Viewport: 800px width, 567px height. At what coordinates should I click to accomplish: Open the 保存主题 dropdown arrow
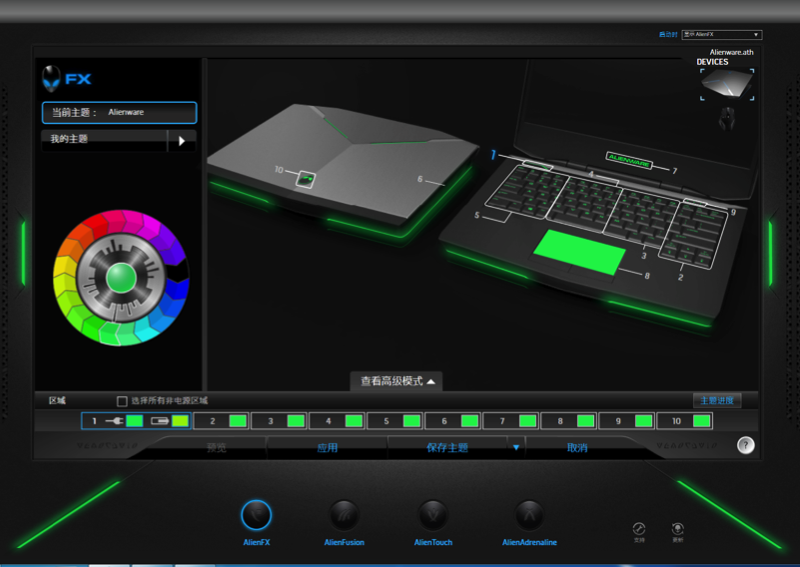tap(516, 448)
